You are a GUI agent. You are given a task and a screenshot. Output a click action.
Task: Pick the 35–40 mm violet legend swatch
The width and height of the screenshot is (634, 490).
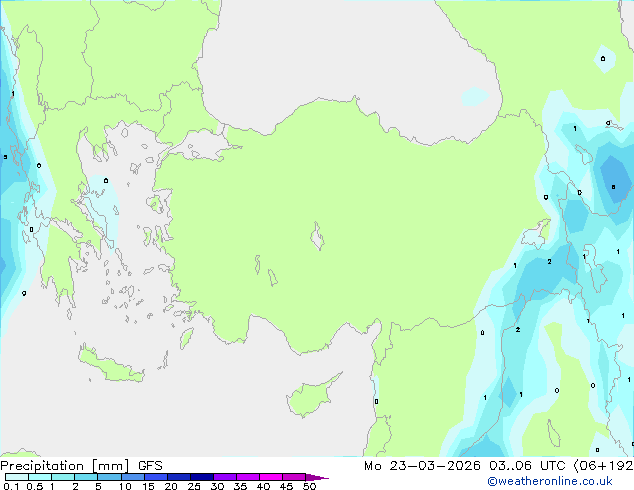point(247,477)
